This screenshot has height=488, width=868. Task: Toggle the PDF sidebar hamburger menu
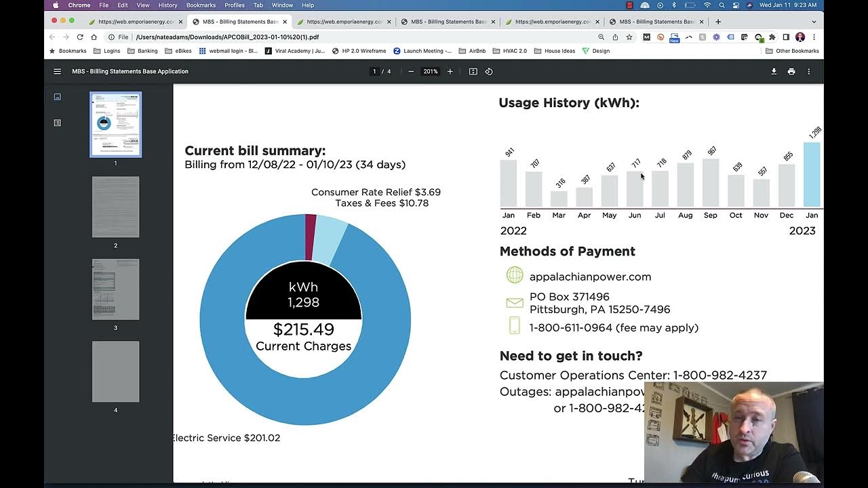57,71
